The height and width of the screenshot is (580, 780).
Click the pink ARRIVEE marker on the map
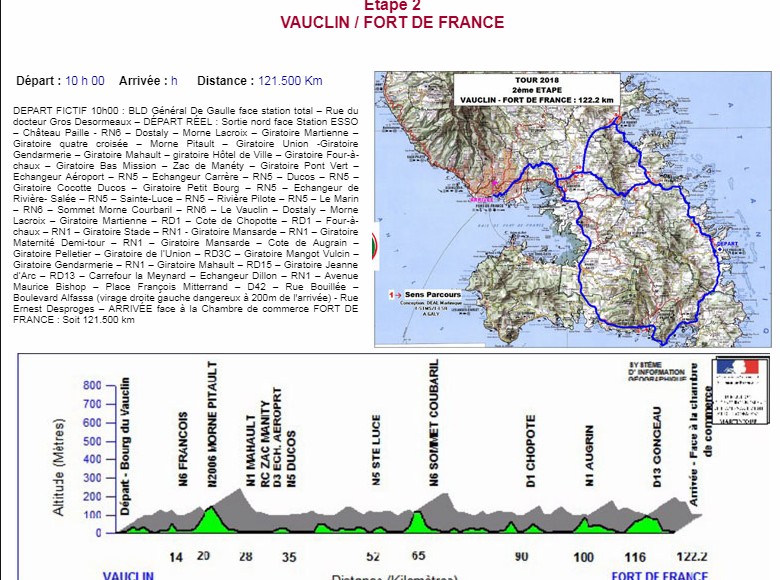point(482,200)
